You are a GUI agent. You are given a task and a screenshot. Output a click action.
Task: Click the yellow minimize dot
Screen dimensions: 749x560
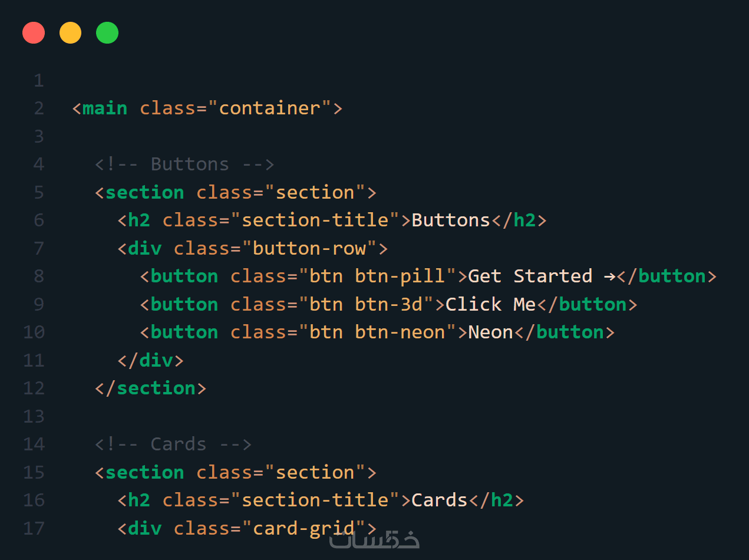[x=71, y=32]
